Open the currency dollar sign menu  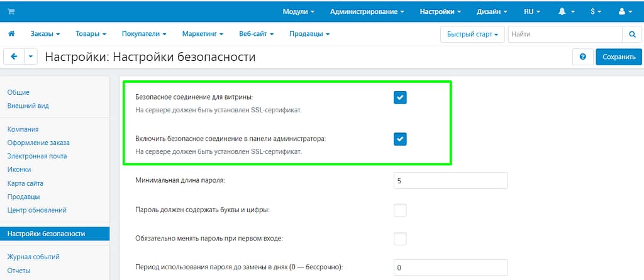point(595,11)
